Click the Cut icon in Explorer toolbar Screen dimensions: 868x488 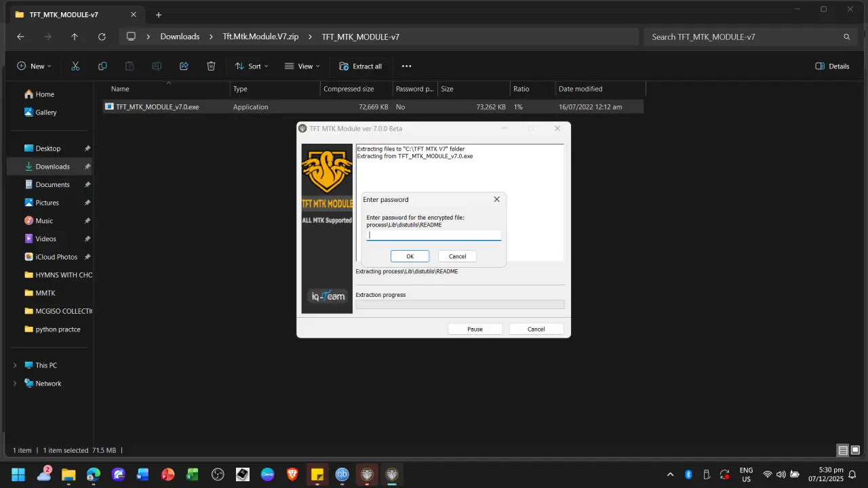tap(75, 66)
